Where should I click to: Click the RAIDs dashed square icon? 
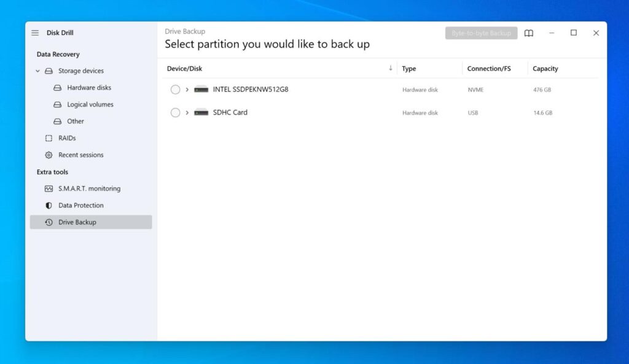(x=49, y=138)
